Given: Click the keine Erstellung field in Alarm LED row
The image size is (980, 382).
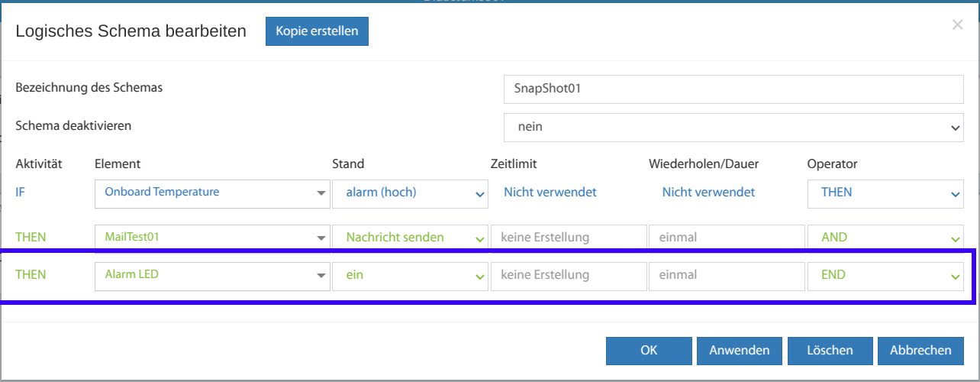Looking at the screenshot, I should pos(568,276).
